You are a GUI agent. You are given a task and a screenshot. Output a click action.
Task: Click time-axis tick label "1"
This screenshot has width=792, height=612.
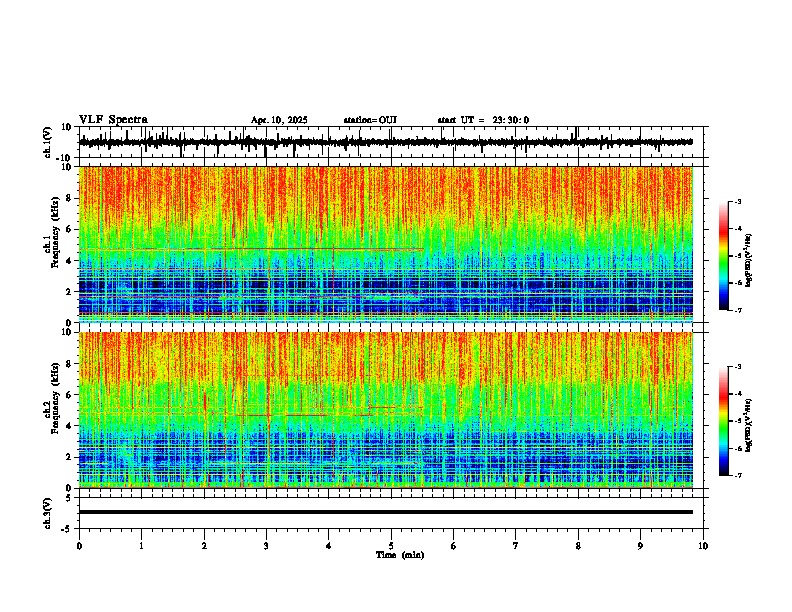pos(141,546)
